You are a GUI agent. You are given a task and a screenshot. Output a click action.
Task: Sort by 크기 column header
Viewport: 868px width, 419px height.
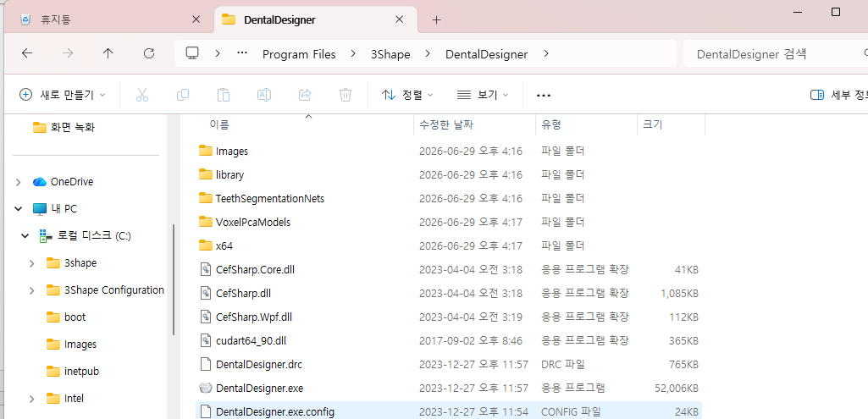point(671,125)
